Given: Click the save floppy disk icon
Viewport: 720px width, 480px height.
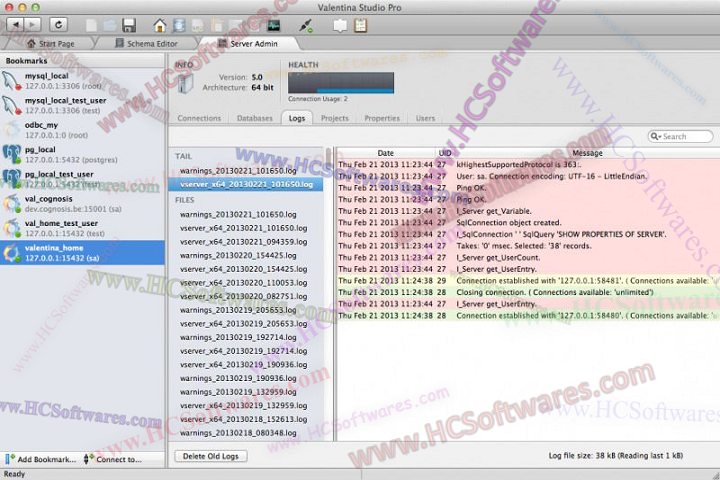Looking at the screenshot, I should coord(129,25).
